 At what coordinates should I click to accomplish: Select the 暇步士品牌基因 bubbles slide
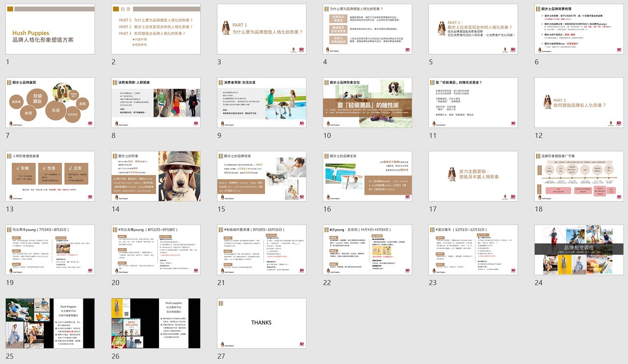tap(50, 103)
